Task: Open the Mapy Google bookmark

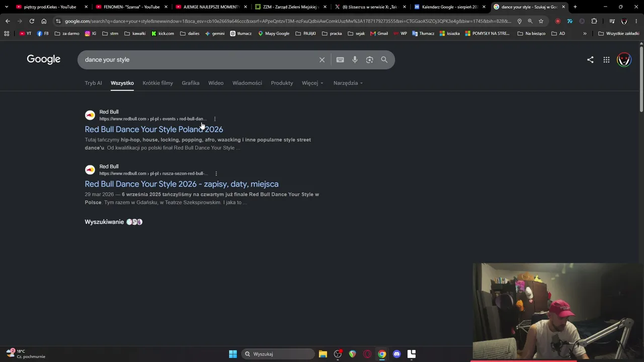Action: click(274, 34)
